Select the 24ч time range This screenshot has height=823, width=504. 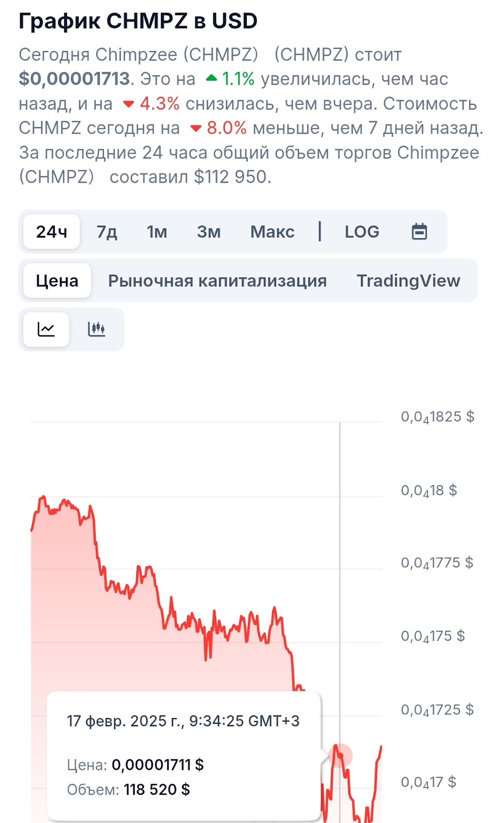[x=51, y=231]
